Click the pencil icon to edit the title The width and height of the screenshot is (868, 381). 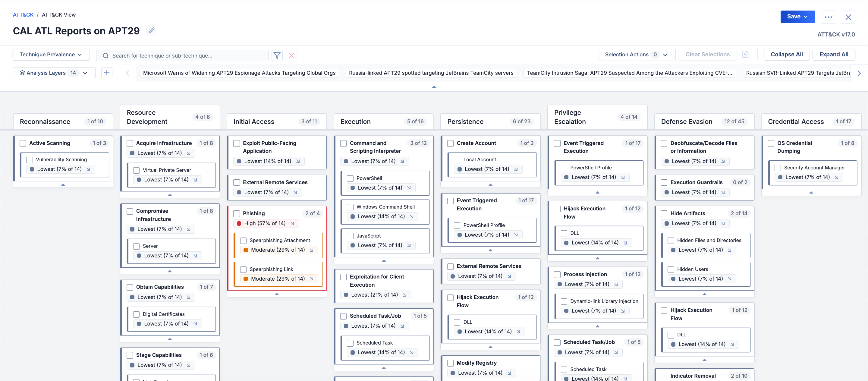click(151, 31)
